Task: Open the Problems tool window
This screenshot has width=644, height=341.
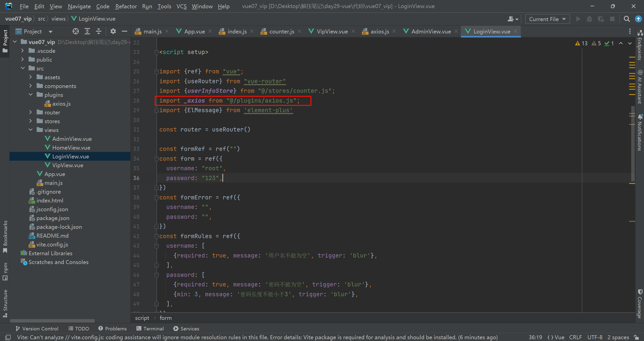Action: point(112,328)
